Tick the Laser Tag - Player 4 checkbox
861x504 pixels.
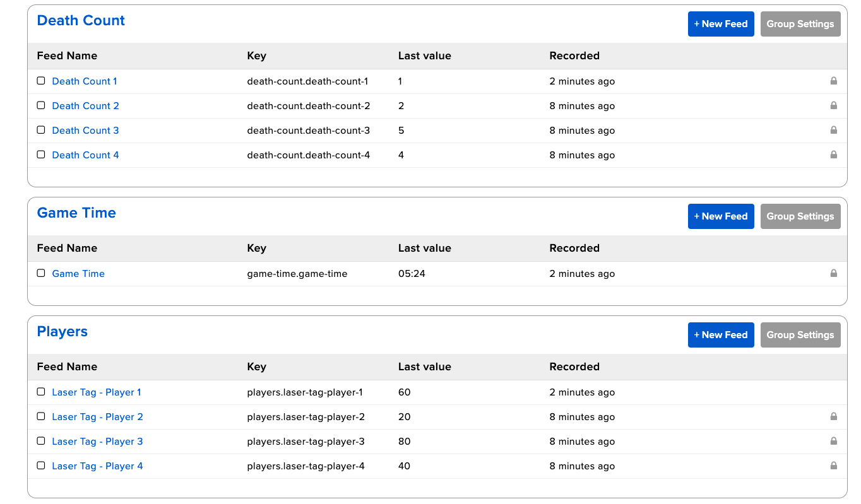tap(41, 466)
